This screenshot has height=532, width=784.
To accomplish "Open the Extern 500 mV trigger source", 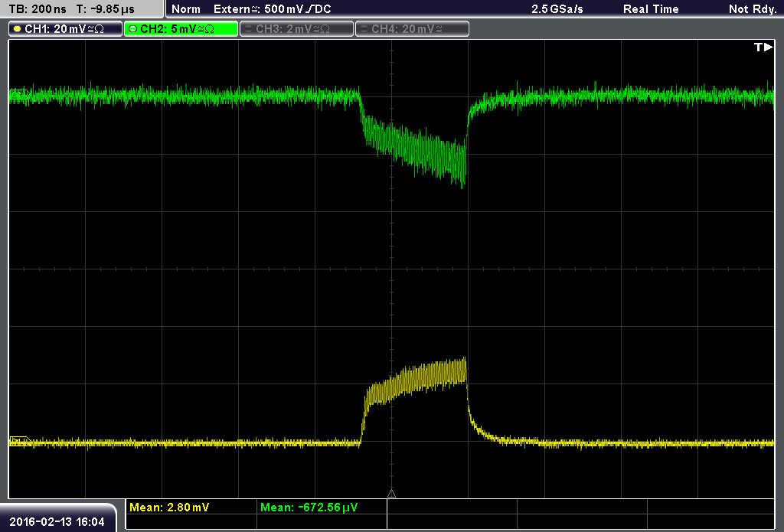I will coord(273,9).
